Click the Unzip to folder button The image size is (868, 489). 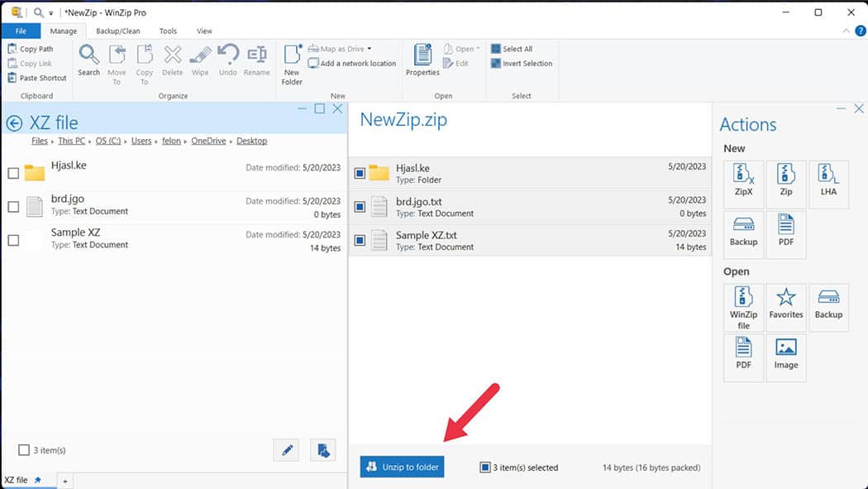[402, 467]
